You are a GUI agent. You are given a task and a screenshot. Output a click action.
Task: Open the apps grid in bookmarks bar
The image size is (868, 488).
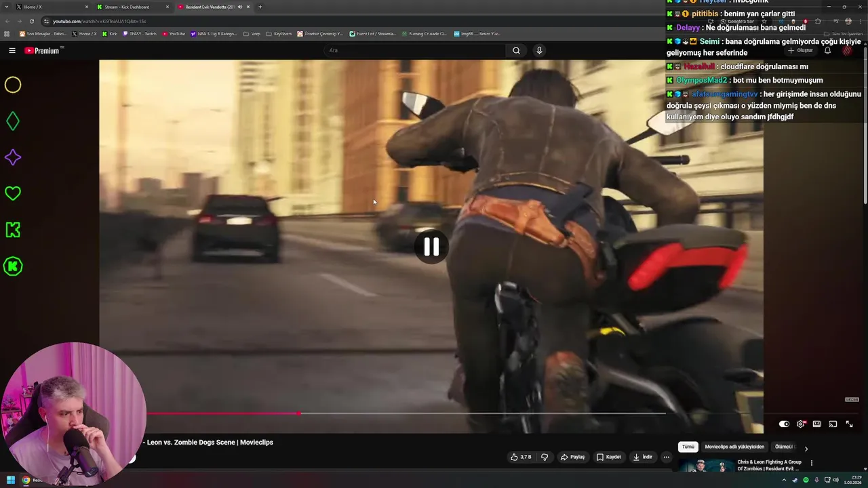point(7,33)
